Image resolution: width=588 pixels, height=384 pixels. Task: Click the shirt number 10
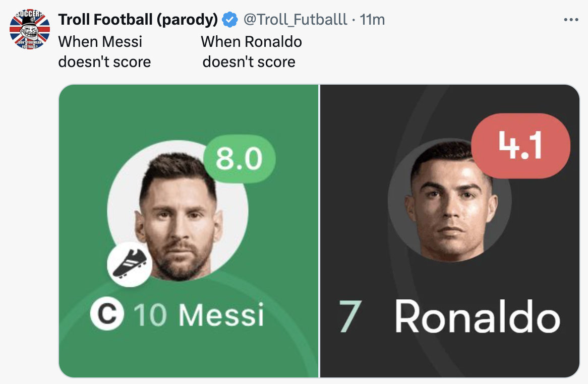(150, 314)
